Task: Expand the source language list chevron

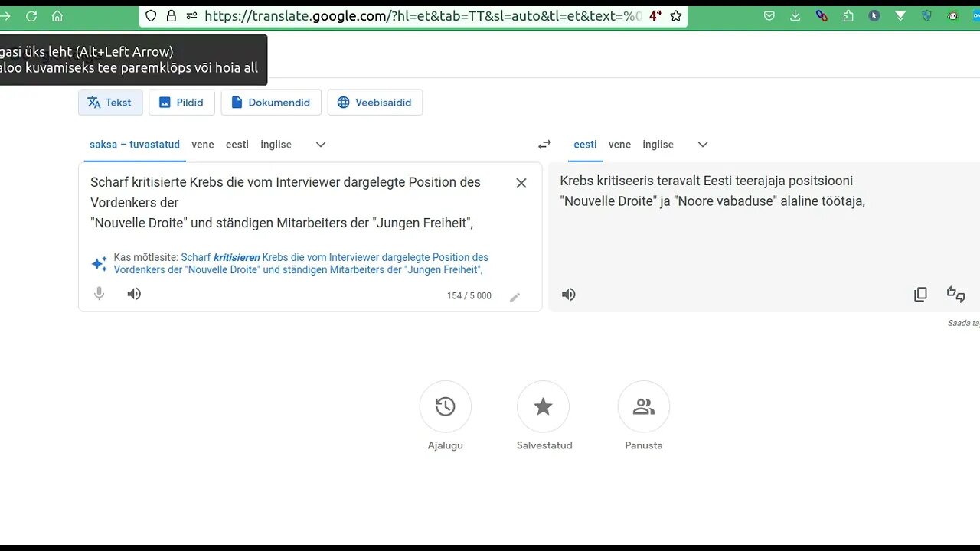Action: click(x=321, y=145)
